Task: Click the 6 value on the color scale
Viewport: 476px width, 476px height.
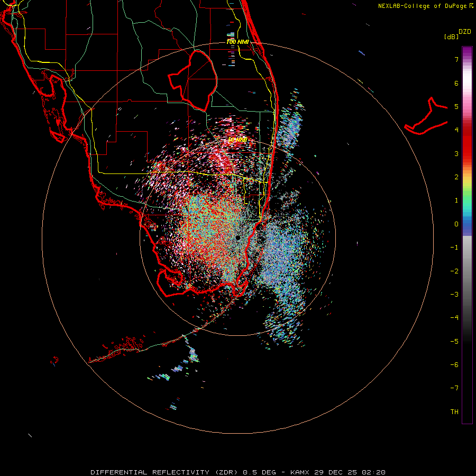Action: click(x=456, y=83)
